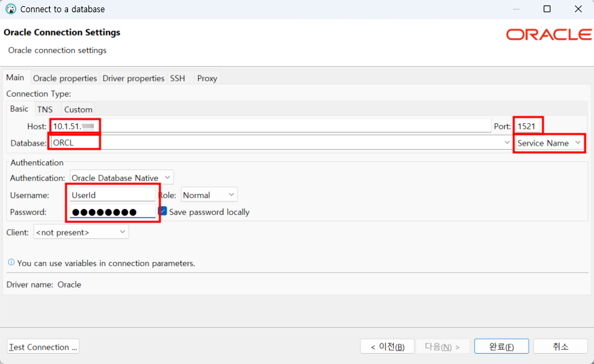Close the Connect to a database dialog

pyautogui.click(x=578, y=9)
